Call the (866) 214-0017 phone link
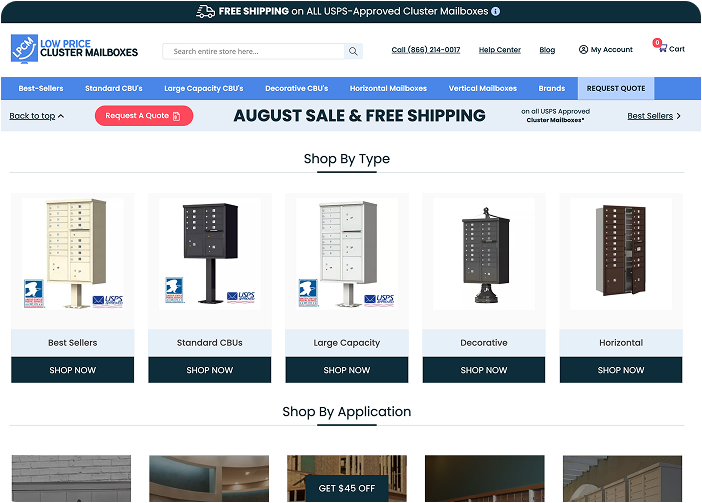 (426, 50)
